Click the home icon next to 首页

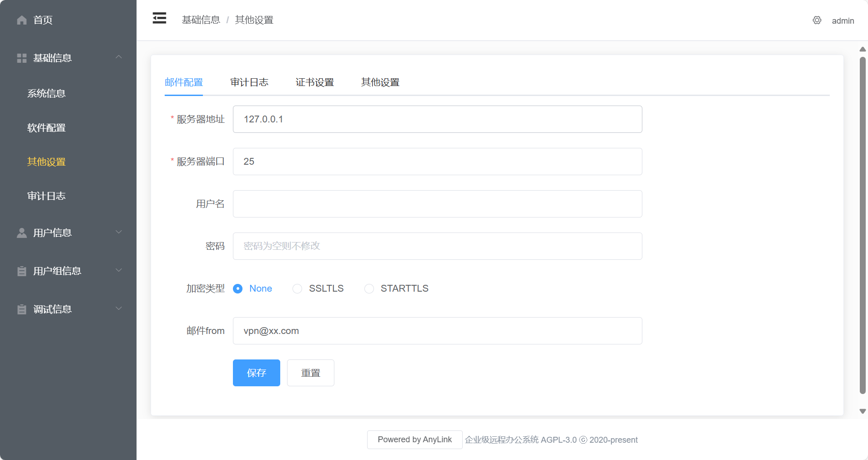[x=21, y=20]
